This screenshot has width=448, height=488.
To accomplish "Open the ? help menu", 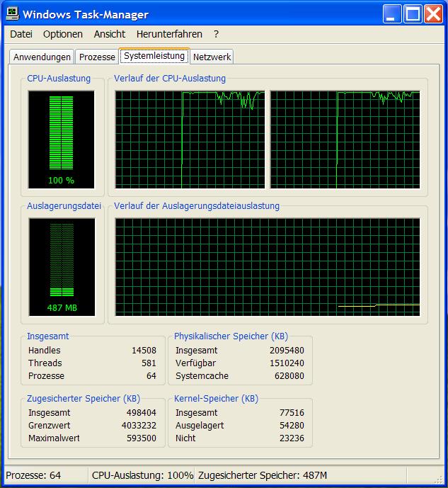I will pos(216,34).
